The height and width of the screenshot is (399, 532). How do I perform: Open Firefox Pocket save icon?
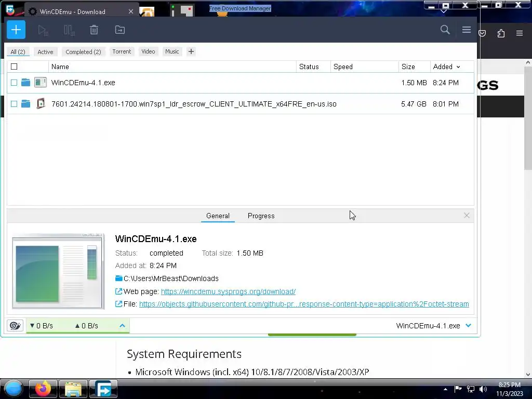pos(482,33)
